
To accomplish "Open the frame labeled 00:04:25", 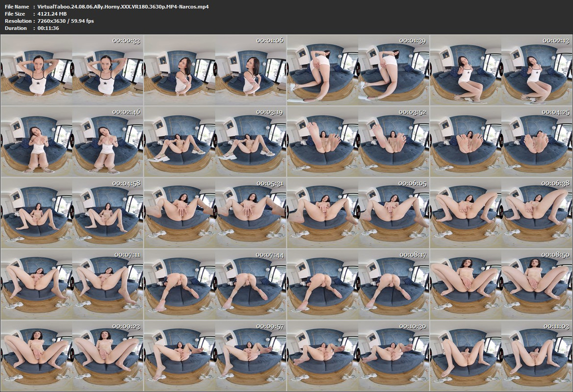I will pos(501,142).
